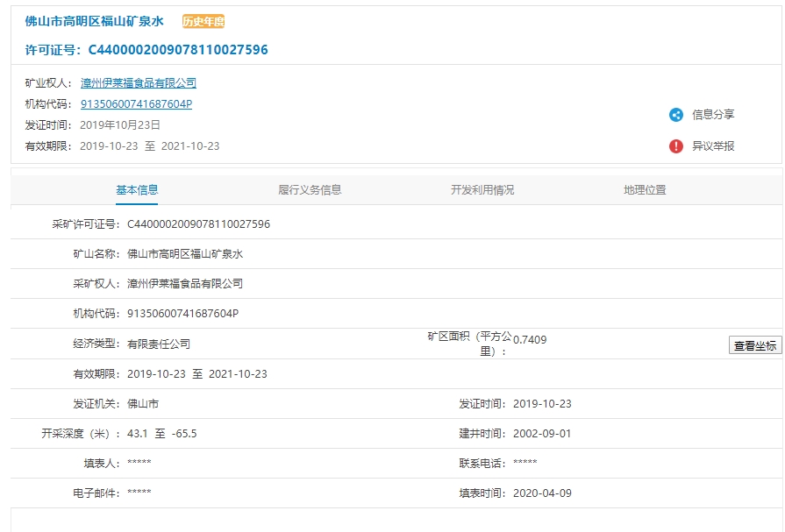Go to the 地理位置 tab
The width and height of the screenshot is (785, 532).
pyautogui.click(x=645, y=190)
